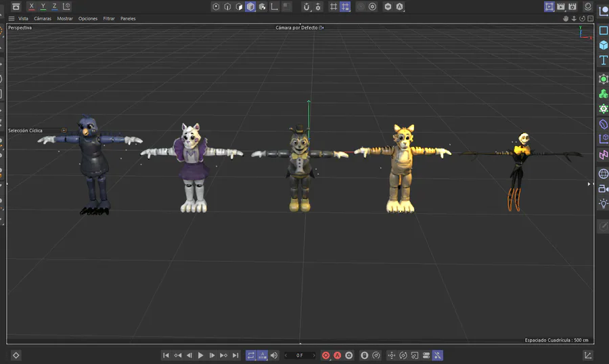This screenshot has height=364, width=609.
Task: Click hexagon icon with letter A
Action: pos(399,7)
